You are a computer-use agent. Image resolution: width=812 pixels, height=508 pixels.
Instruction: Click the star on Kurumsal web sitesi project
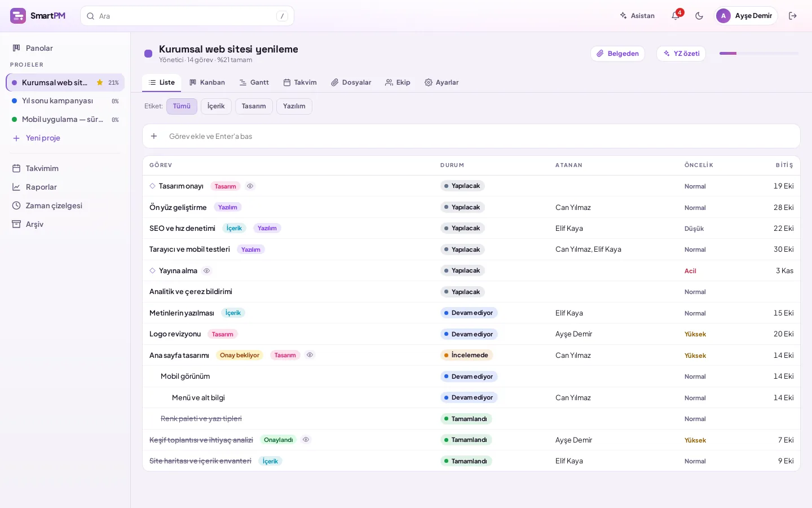pos(100,82)
